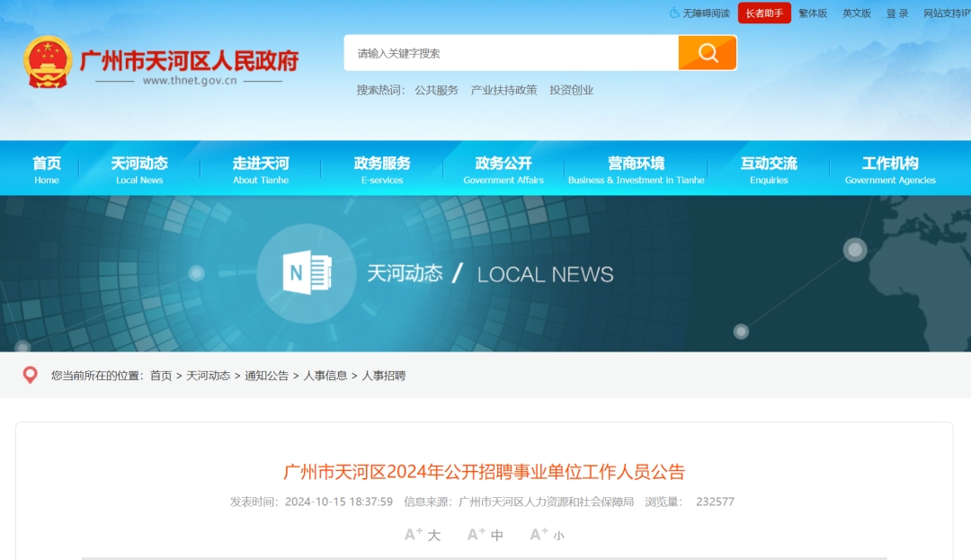Open the 政务公开 Government Affairs menu

click(503, 169)
